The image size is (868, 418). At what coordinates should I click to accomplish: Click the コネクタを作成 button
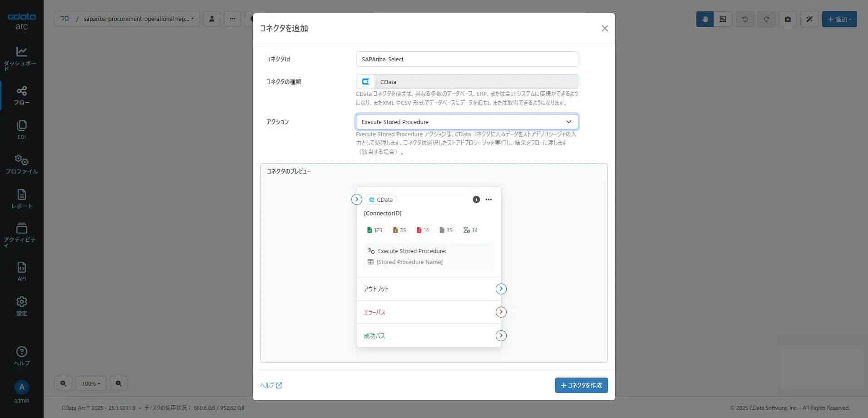click(x=581, y=385)
